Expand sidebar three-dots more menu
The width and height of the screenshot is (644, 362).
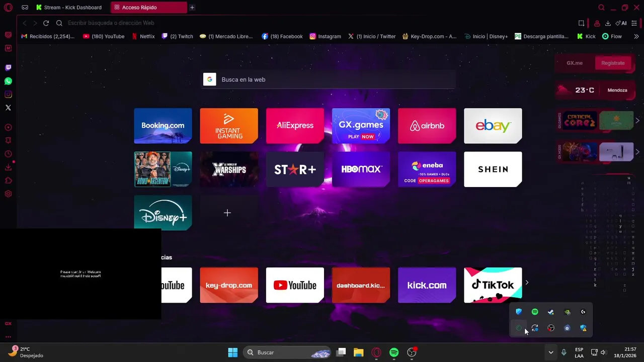pos(8,337)
